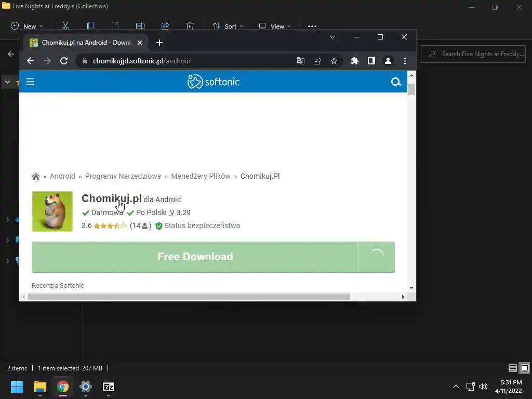Click the horizontal page scrollbar
This screenshot has width=532, height=399.
(x=189, y=297)
